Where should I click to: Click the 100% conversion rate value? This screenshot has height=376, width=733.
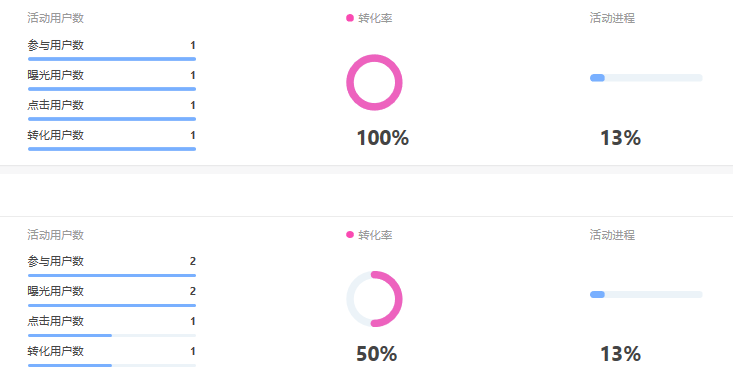[x=382, y=138]
